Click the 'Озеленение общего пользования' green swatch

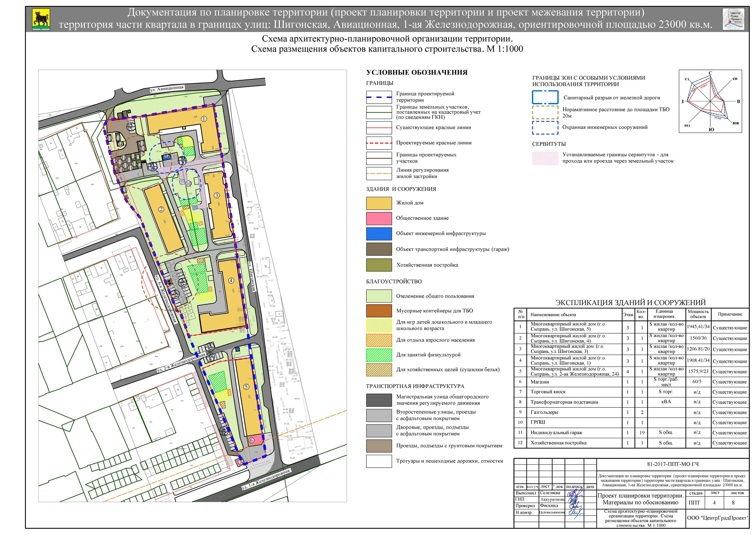click(x=379, y=296)
